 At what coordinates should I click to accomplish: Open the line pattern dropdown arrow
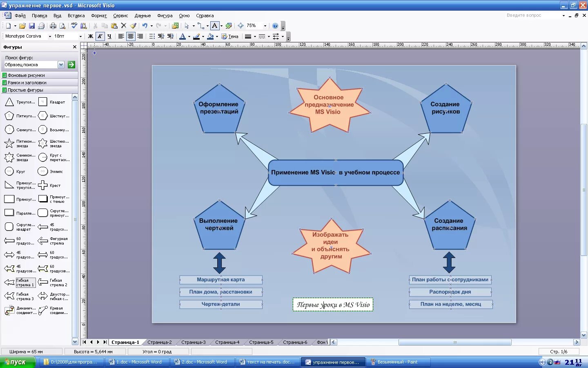coord(269,36)
